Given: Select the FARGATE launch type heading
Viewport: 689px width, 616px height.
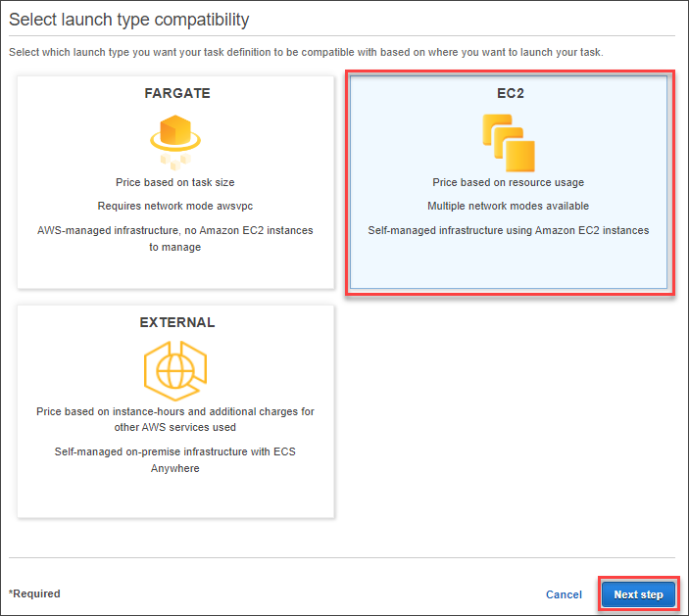Looking at the screenshot, I should coord(177,93).
